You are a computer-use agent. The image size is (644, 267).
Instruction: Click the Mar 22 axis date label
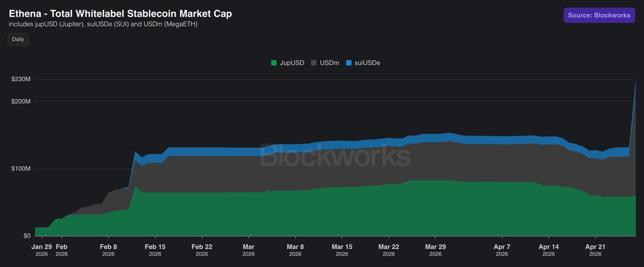pyautogui.click(x=389, y=250)
